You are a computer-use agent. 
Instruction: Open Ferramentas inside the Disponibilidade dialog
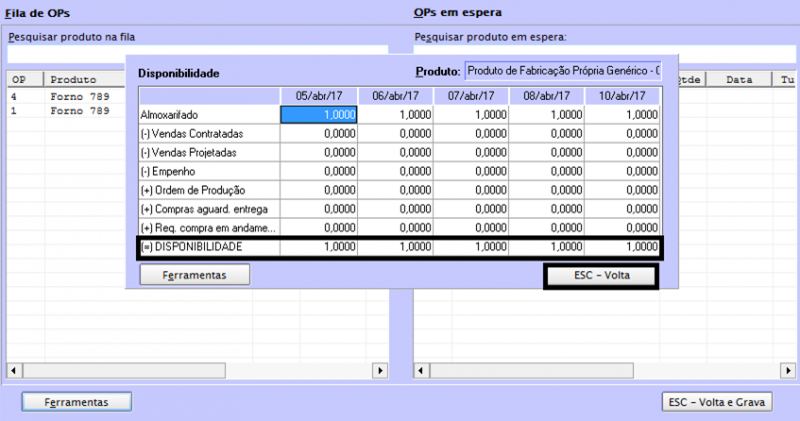click(194, 274)
